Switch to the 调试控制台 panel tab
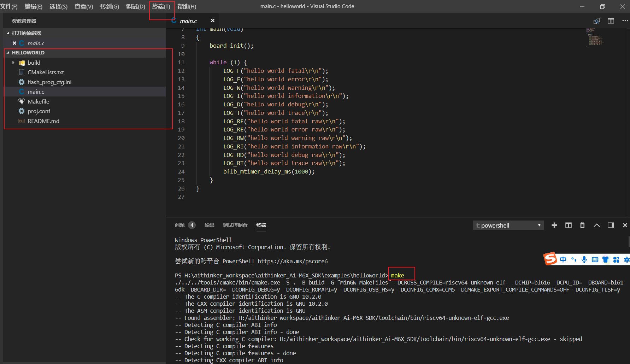The width and height of the screenshot is (630, 364). click(235, 225)
